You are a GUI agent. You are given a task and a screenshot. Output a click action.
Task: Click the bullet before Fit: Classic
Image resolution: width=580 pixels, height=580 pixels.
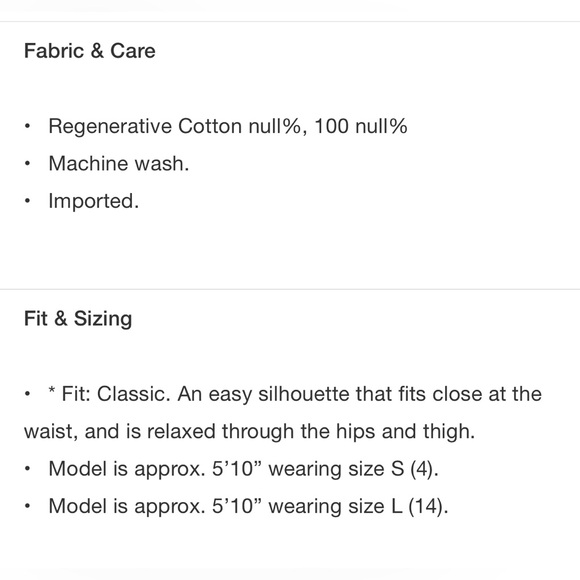(x=27, y=394)
